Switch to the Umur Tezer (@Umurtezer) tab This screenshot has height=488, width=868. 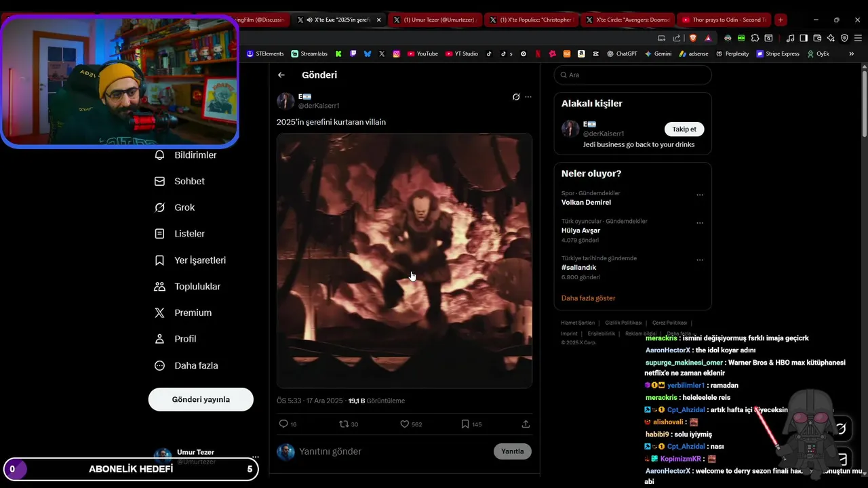pyautogui.click(x=435, y=20)
